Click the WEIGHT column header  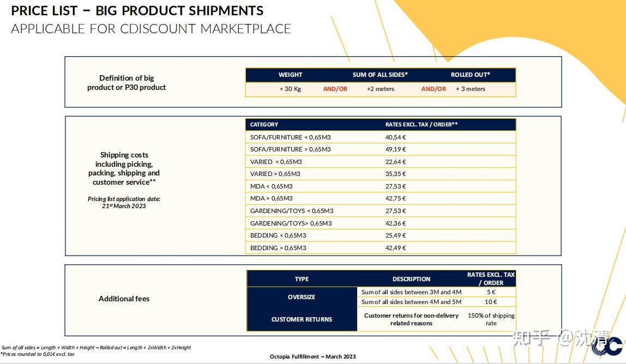point(290,75)
